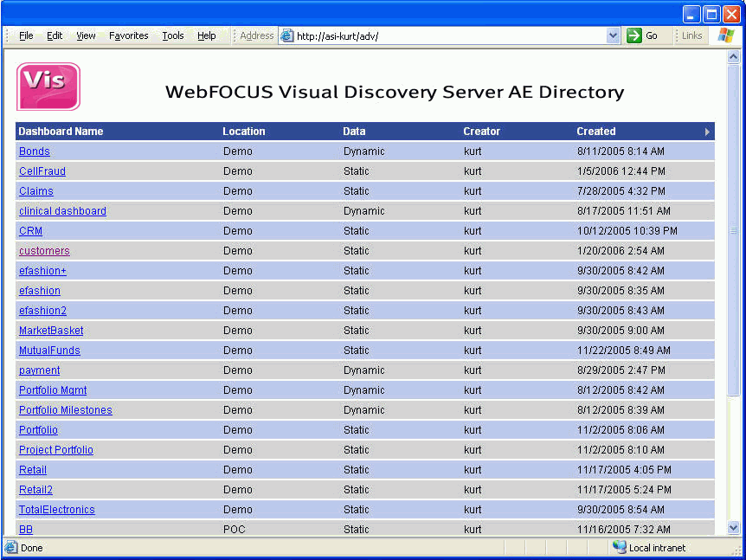
Task: Open the TotalElectronics dashboard link
Action: 56,510
